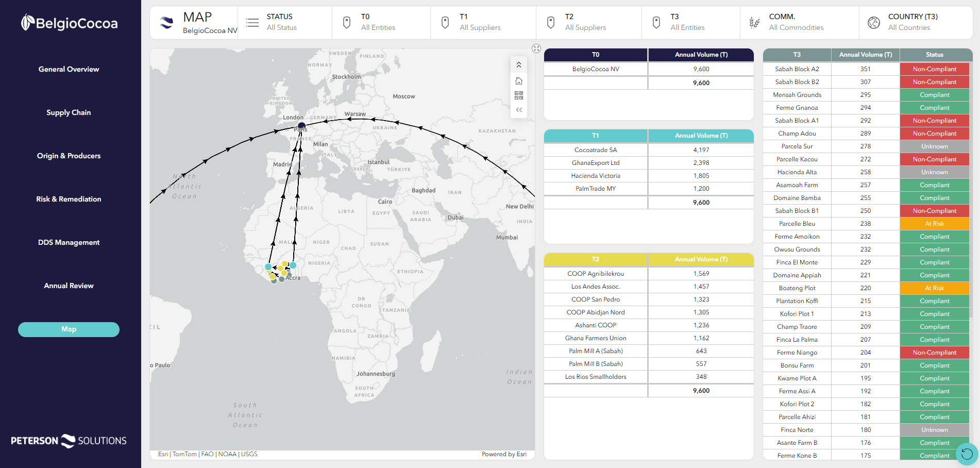
Task: Open the T3 All Entities filter
Action: [691, 23]
